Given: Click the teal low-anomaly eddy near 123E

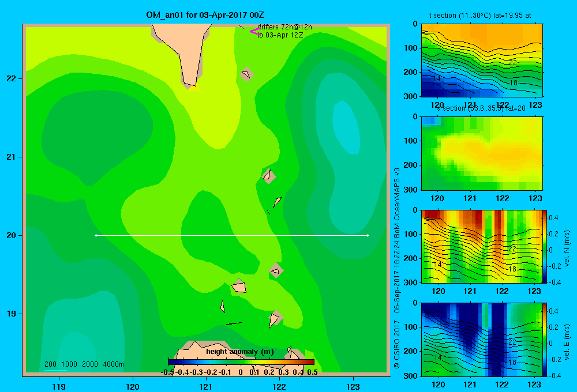Looking at the screenshot, I should pos(346,127).
